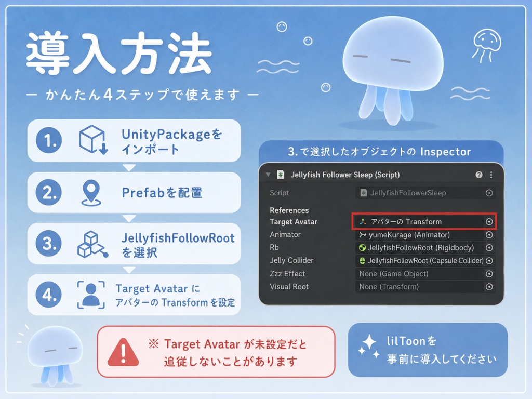Click the Jelly Collider property label
The image size is (532, 399).
pyautogui.click(x=291, y=261)
